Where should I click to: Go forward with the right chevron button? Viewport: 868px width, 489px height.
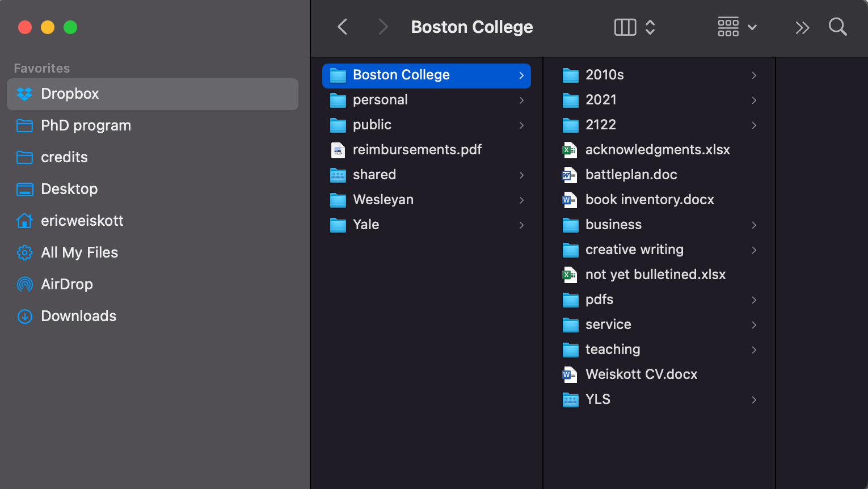pos(384,27)
